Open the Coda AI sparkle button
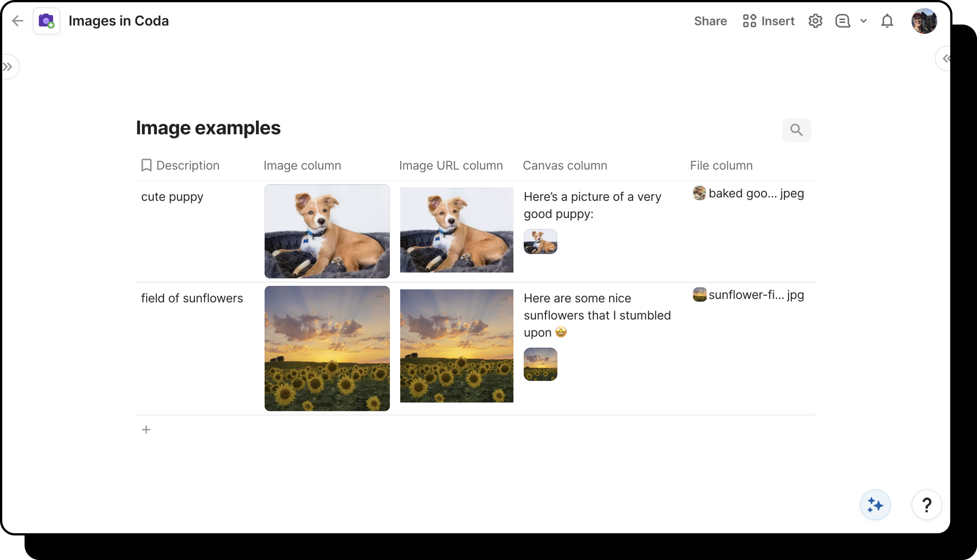Image resolution: width=977 pixels, height=560 pixels. click(x=875, y=505)
